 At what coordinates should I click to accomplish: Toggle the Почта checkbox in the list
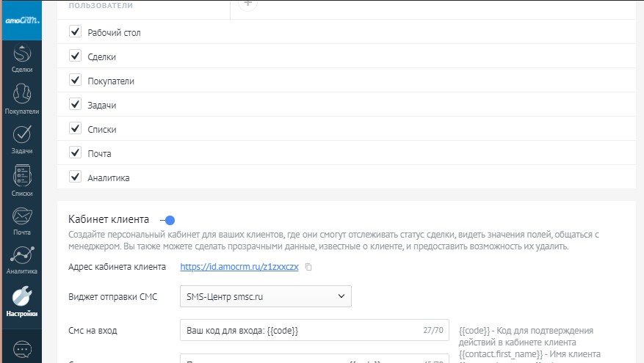pyautogui.click(x=74, y=153)
